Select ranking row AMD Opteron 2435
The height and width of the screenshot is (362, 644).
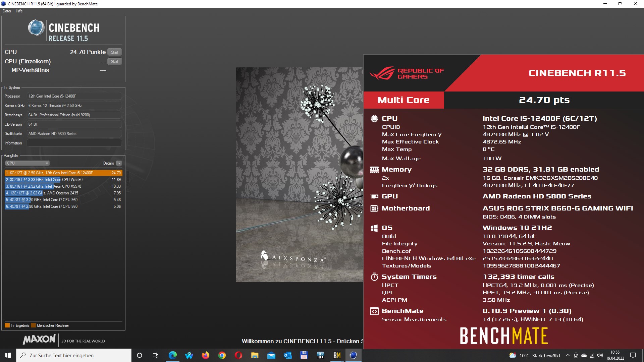(63, 193)
